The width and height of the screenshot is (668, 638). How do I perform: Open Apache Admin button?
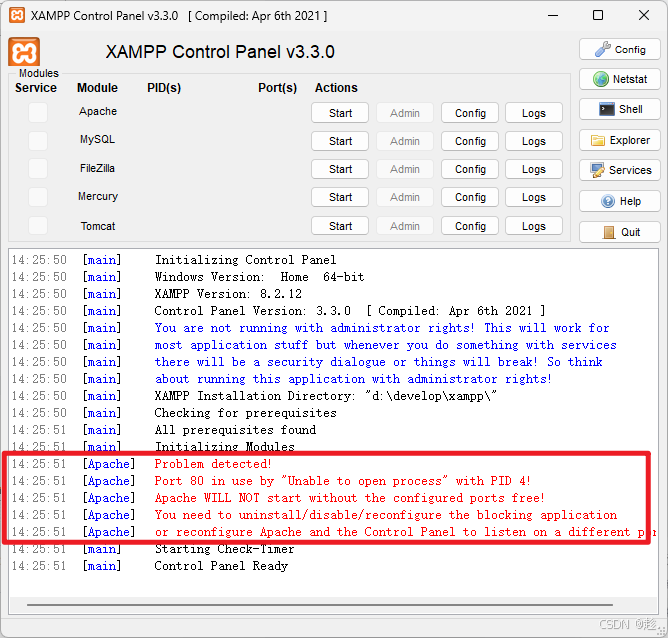tap(405, 113)
